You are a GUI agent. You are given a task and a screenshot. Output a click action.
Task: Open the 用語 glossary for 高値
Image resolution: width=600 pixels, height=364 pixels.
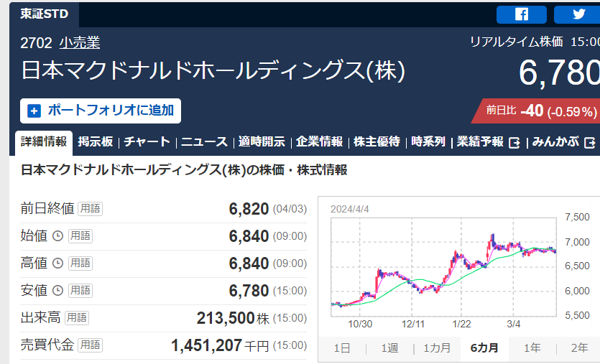(x=80, y=263)
